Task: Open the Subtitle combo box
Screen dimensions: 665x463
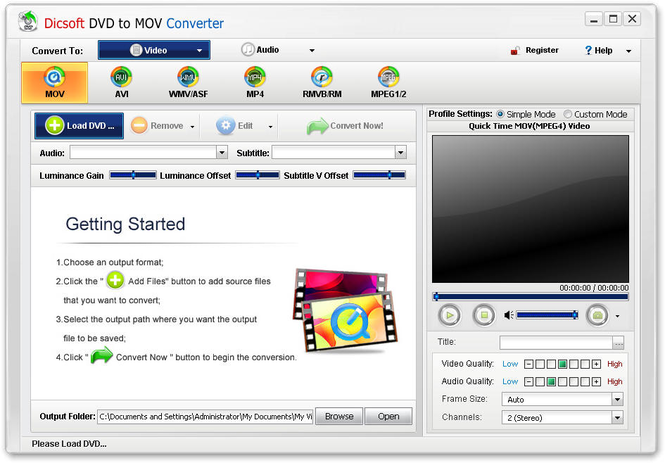Action: pos(339,152)
